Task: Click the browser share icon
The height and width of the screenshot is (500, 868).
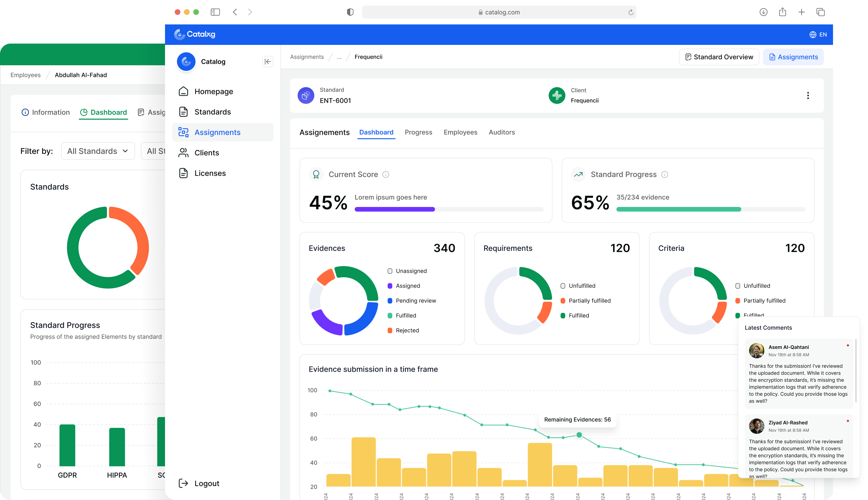Action: 782,12
